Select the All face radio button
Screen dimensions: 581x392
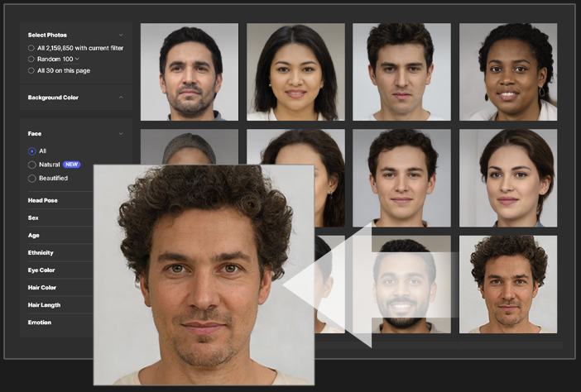pos(32,151)
